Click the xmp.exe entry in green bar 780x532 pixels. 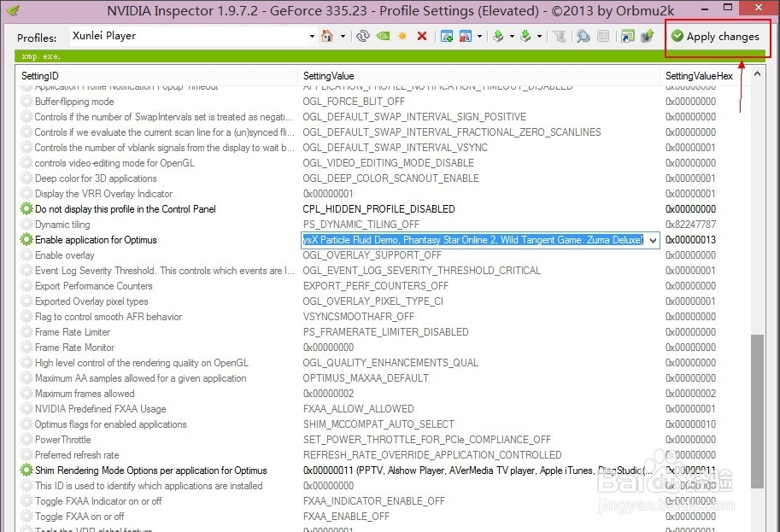[41, 56]
